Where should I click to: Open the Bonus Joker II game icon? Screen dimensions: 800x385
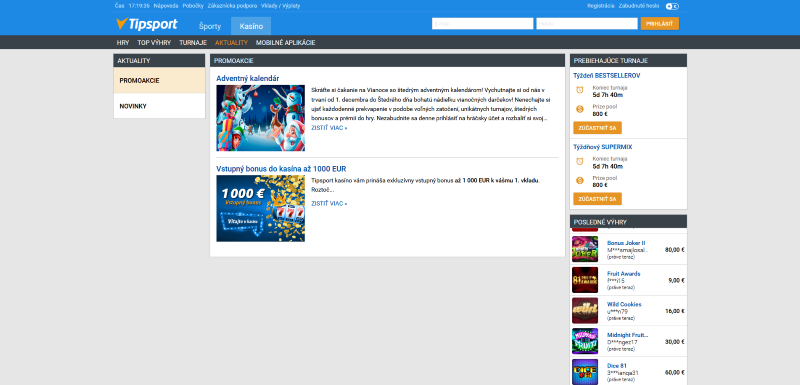[x=585, y=249]
